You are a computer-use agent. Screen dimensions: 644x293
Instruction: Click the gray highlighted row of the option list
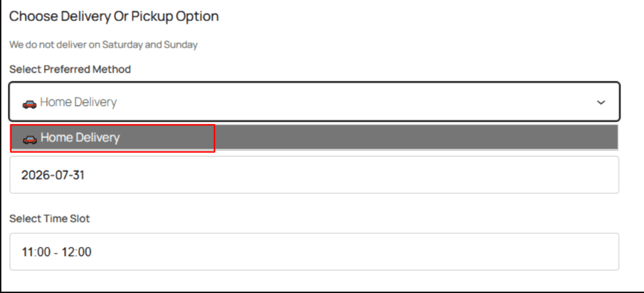[314, 137]
